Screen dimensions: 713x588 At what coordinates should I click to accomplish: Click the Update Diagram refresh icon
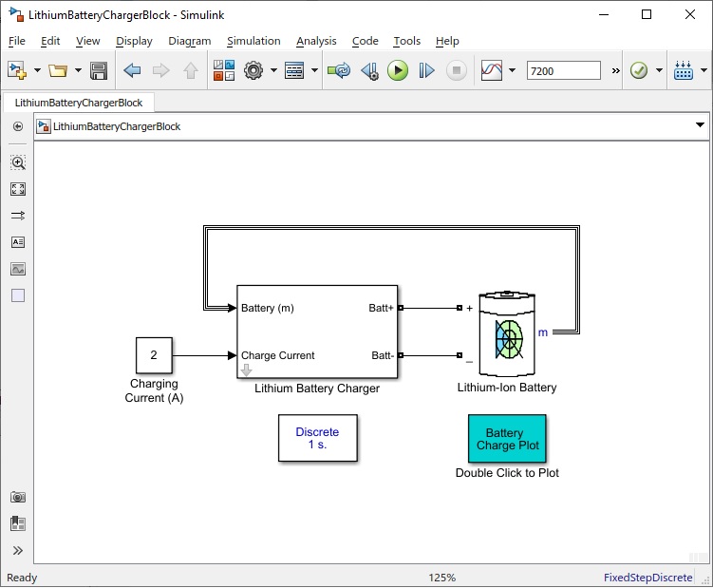point(339,70)
